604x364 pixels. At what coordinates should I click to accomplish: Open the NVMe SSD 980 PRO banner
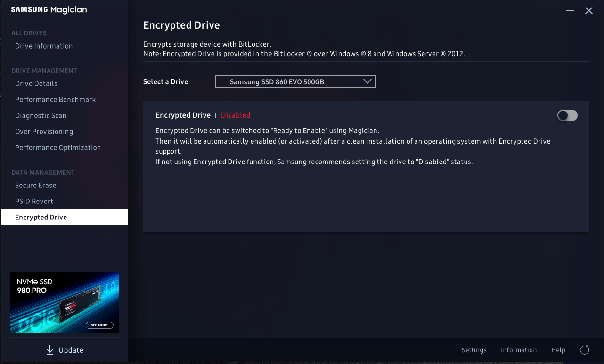click(x=65, y=303)
